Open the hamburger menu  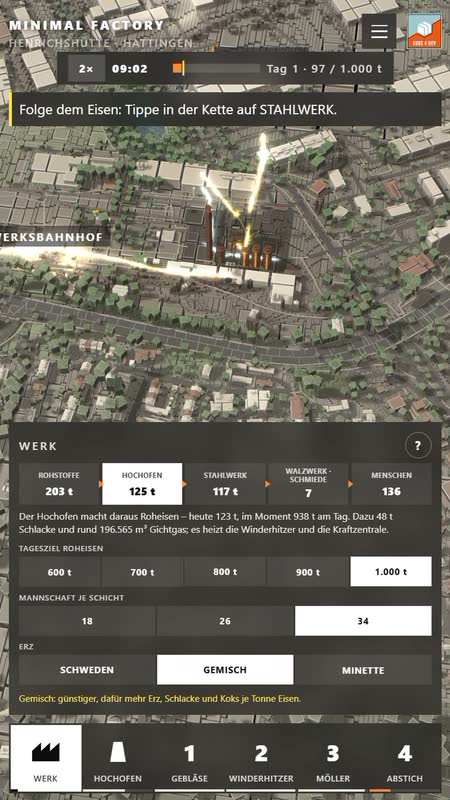(x=379, y=31)
